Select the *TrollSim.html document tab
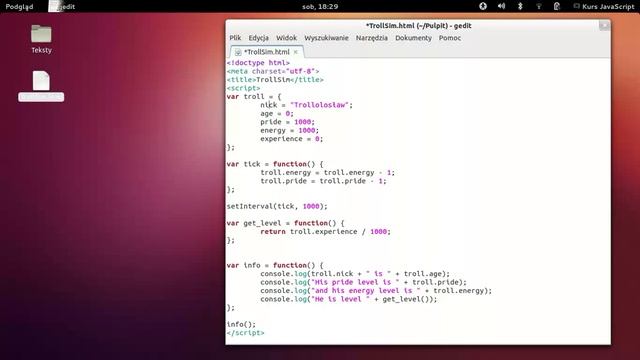 click(267, 52)
